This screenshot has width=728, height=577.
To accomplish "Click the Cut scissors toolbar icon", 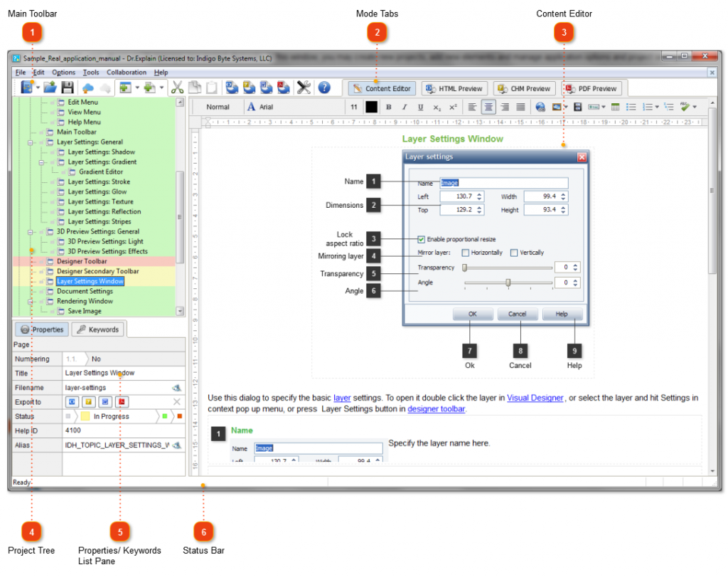I will [177, 88].
